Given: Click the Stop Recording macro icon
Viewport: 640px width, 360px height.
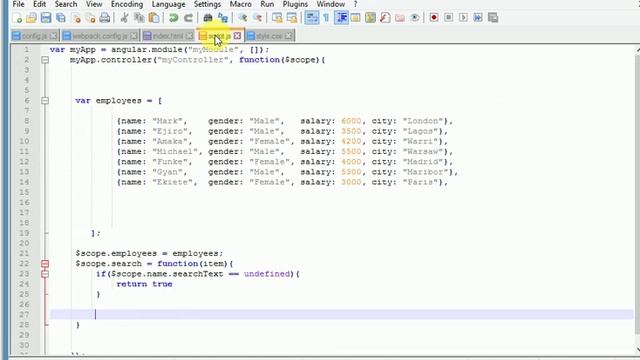Looking at the screenshot, I should coord(449,18).
